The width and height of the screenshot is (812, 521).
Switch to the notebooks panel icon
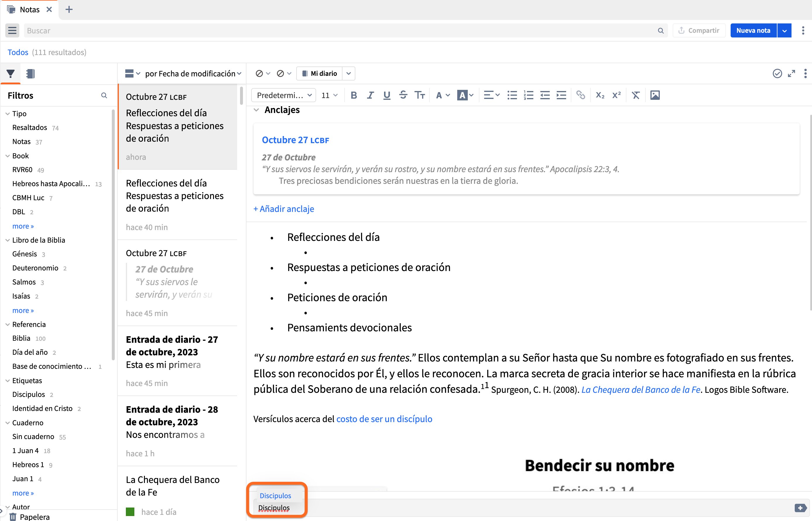30,73
